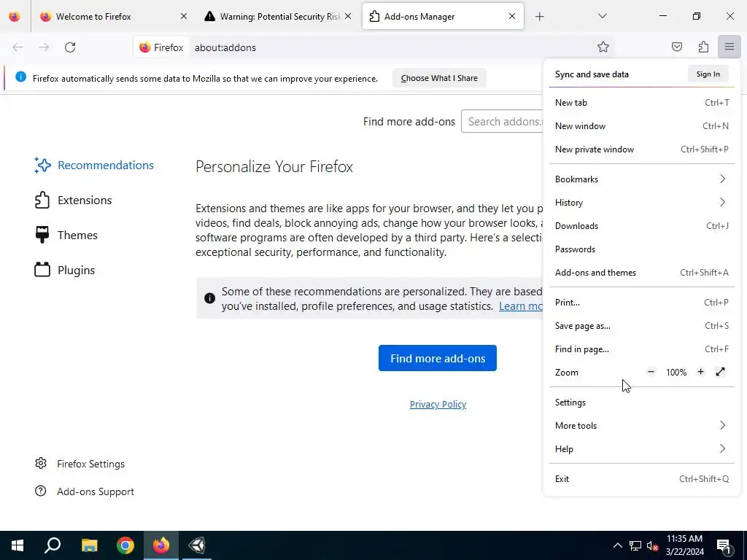747x560 pixels.
Task: Close the Add-ons Manager tab
Action: click(511, 16)
